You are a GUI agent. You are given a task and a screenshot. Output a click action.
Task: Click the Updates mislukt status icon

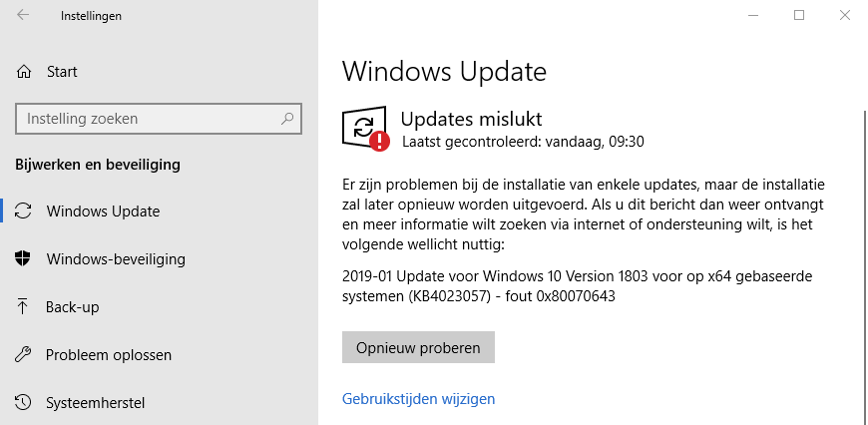coord(365,129)
